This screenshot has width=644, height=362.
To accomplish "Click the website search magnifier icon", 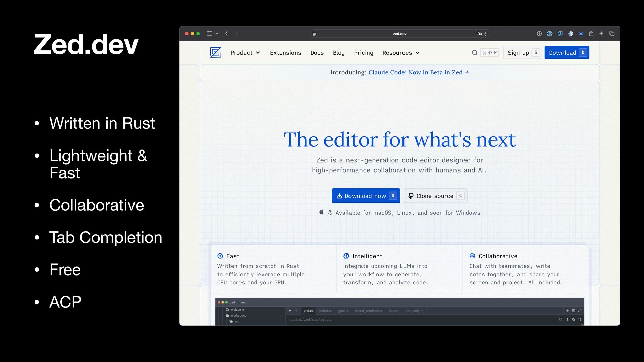I will [x=475, y=53].
